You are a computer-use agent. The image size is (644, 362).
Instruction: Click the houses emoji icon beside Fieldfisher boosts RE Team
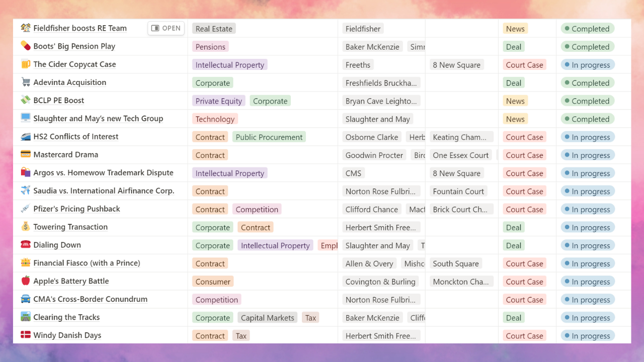point(26,28)
